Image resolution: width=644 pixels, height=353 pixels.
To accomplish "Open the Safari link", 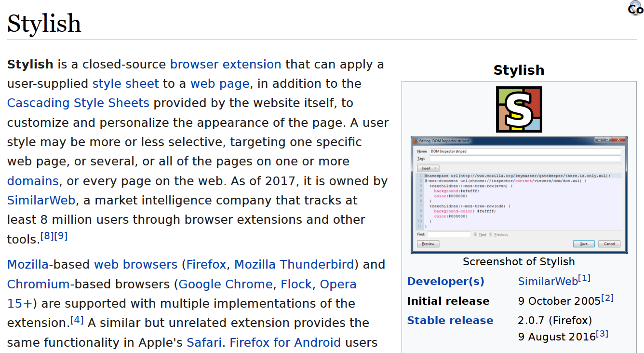I will click(x=204, y=343).
